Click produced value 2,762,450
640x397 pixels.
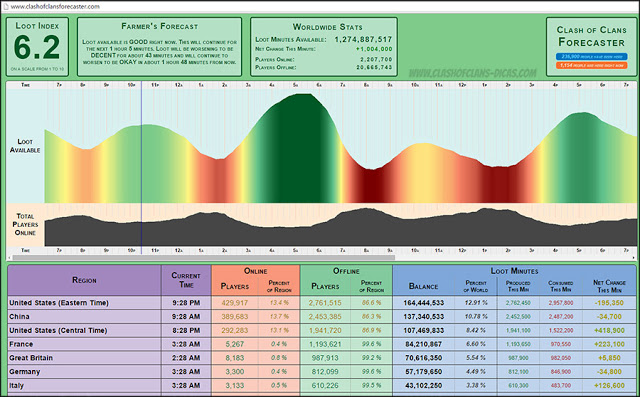[518, 303]
